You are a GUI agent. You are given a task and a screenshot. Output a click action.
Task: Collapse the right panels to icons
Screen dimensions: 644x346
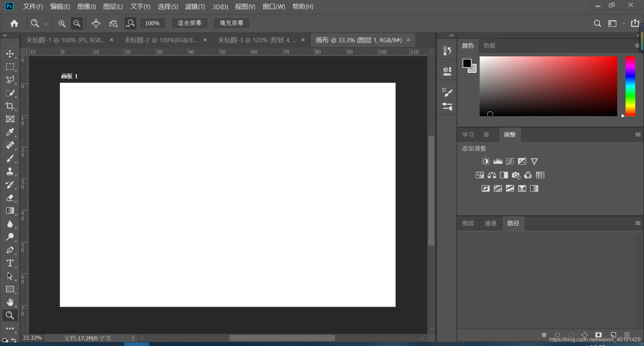(638, 35)
